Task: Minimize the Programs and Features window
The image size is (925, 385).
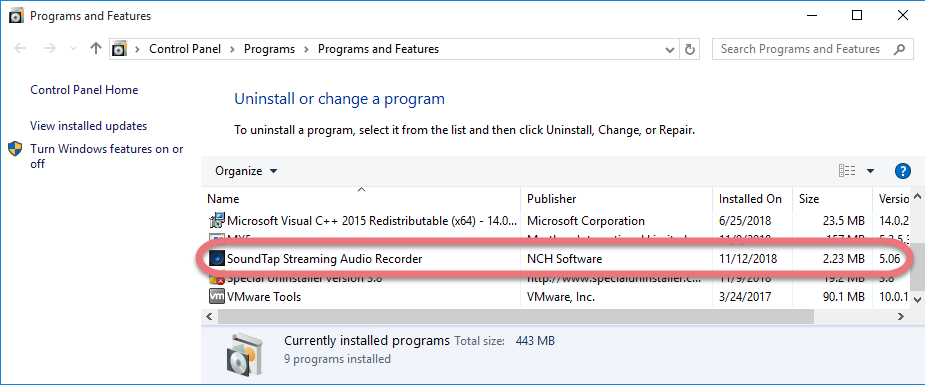Action: [x=811, y=16]
